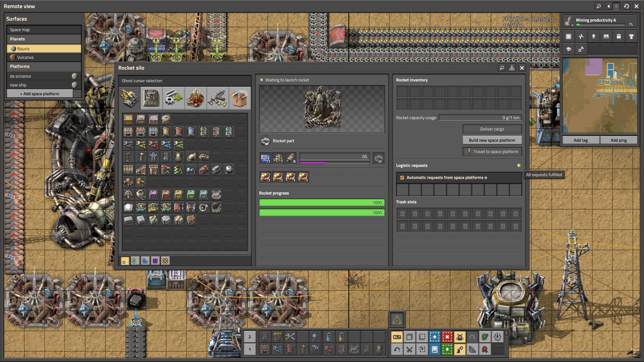644x362 pixels.
Task: Click Travel to space platform
Action: (492, 151)
